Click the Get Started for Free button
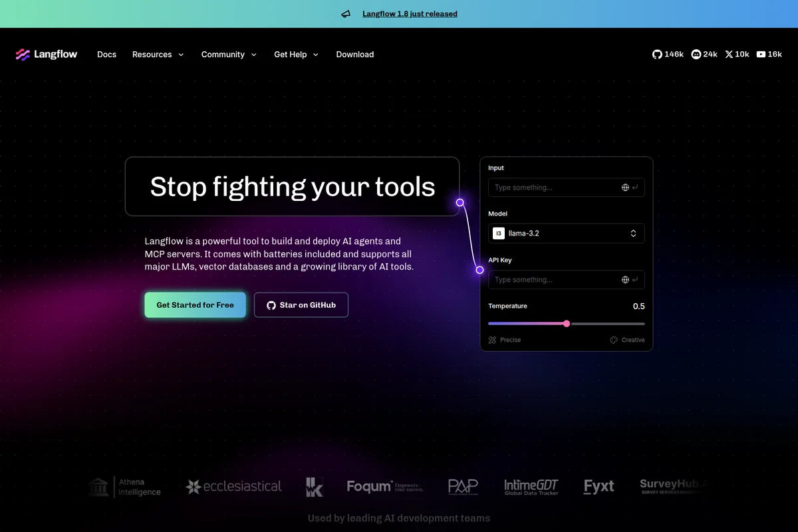Viewport: 798px width, 532px height. (194, 305)
